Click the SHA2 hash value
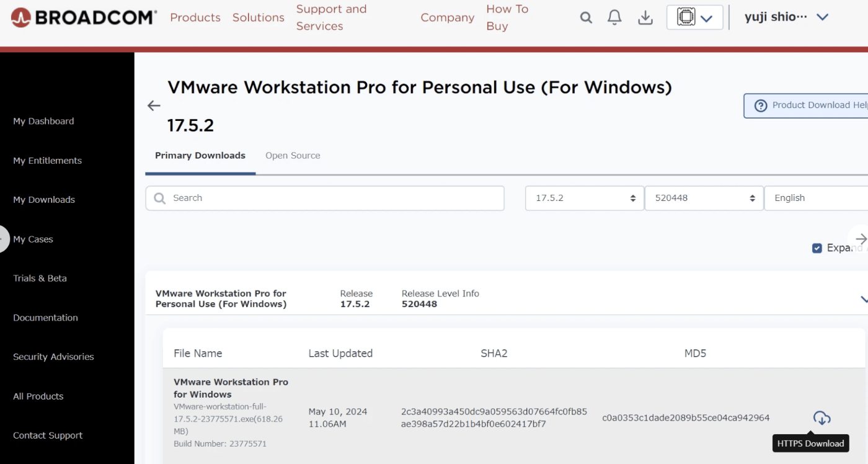This screenshot has width=868, height=464. point(494,418)
